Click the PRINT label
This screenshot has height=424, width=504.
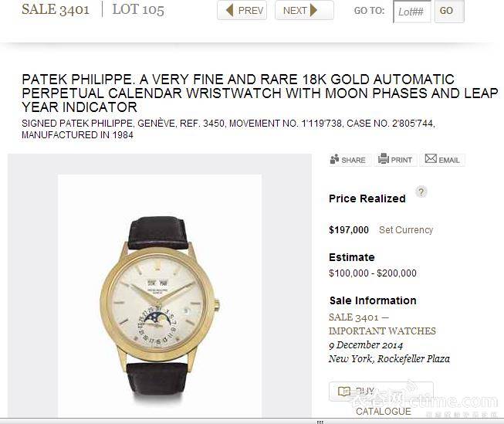click(x=401, y=160)
